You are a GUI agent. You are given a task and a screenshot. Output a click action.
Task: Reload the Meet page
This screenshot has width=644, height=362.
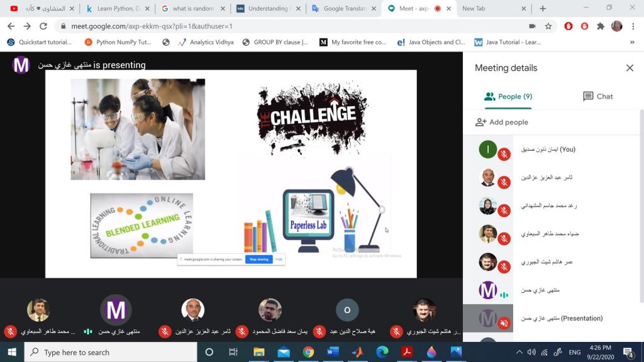pos(43,26)
